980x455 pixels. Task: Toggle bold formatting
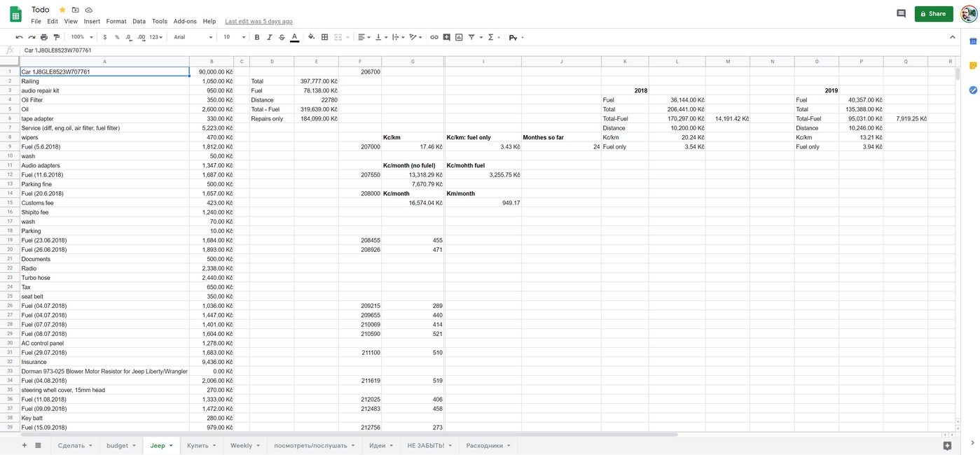(x=257, y=37)
